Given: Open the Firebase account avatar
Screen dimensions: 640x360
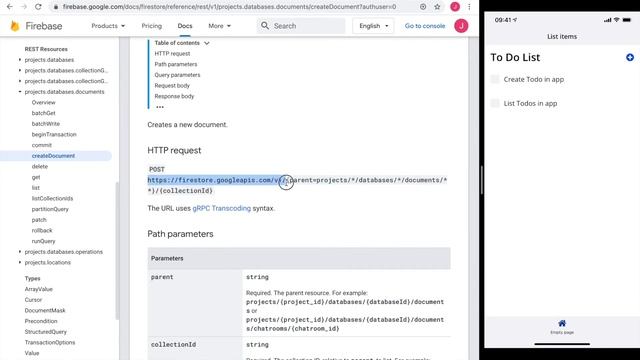Looking at the screenshot, I should (461, 26).
